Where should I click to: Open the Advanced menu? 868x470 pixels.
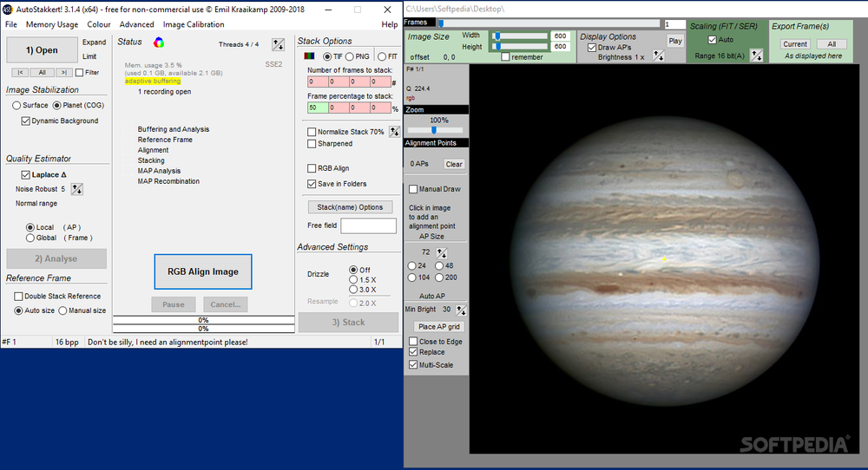pyautogui.click(x=137, y=24)
